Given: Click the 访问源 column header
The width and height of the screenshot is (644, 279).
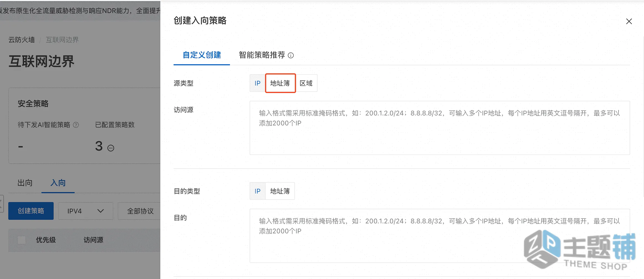Looking at the screenshot, I should (93, 240).
